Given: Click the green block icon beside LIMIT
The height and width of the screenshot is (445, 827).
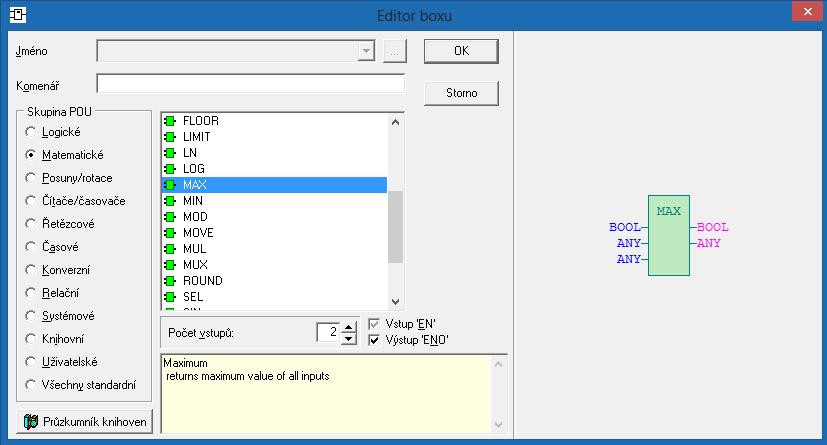Looking at the screenshot, I should [x=170, y=137].
